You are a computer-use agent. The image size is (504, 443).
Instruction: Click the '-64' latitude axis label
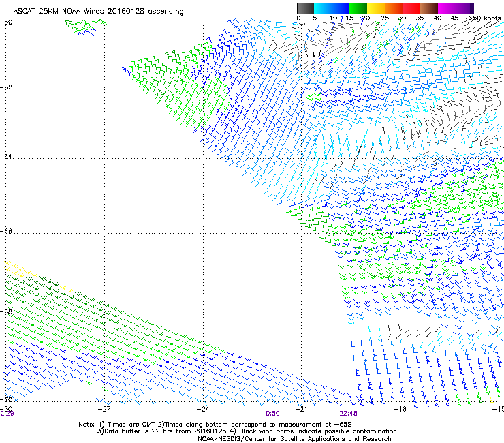coord(6,157)
